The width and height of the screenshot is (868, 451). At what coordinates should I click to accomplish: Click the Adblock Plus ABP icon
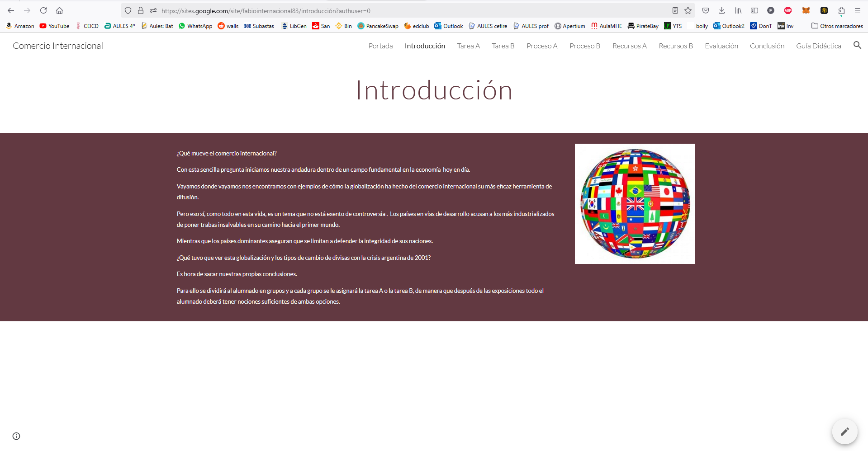coord(788,10)
